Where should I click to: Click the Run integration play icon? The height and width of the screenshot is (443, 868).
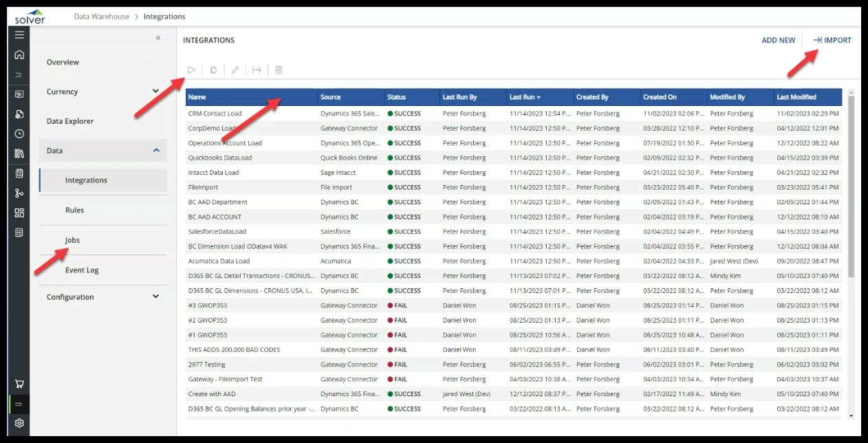click(192, 69)
